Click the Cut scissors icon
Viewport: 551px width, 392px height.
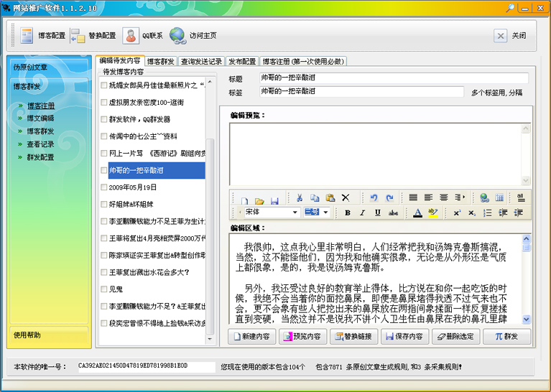[x=299, y=198]
